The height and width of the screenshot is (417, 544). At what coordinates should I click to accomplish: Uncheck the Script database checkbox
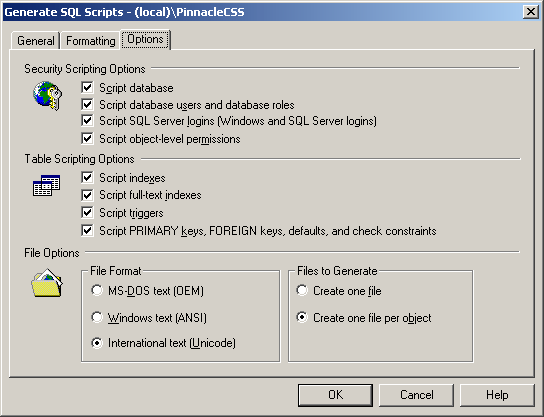(x=87, y=87)
